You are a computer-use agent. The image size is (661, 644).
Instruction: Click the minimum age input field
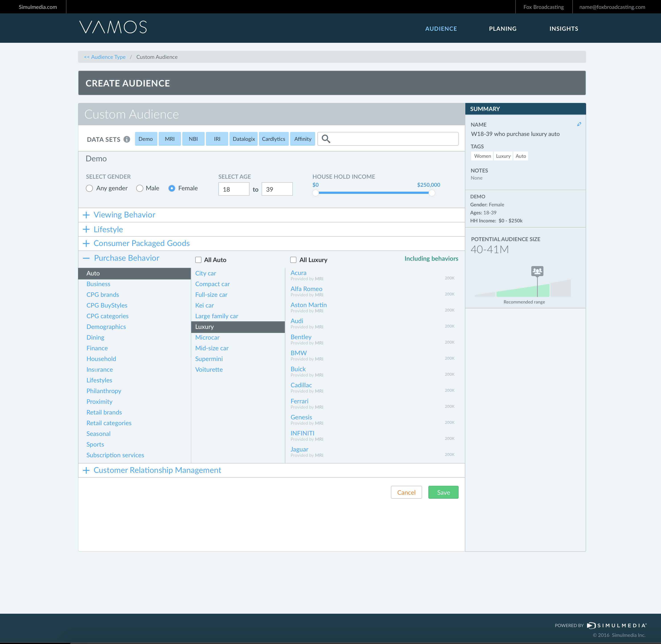pyautogui.click(x=234, y=189)
